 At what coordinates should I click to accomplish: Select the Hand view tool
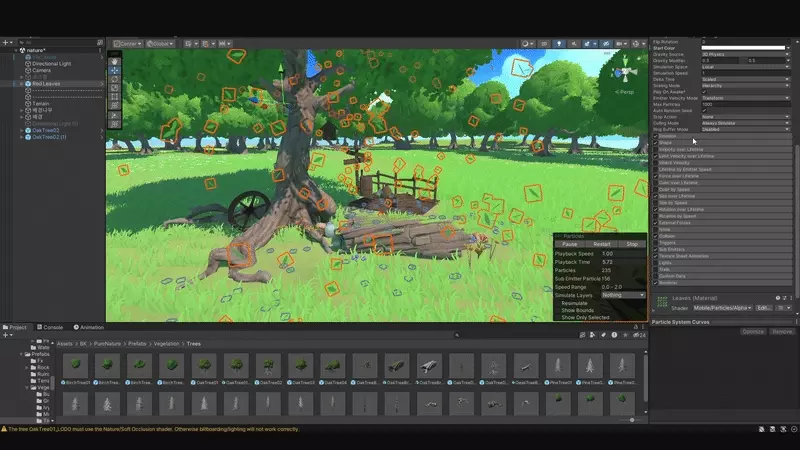coord(114,61)
